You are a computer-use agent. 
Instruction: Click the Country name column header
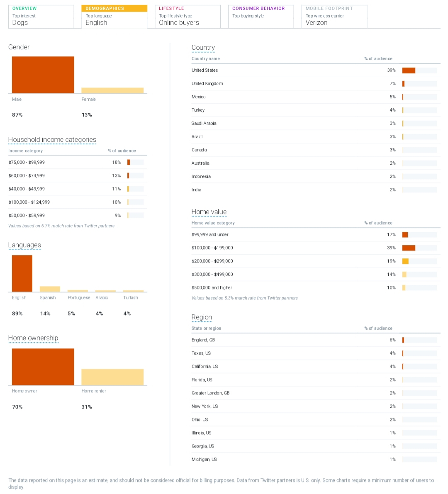click(206, 58)
